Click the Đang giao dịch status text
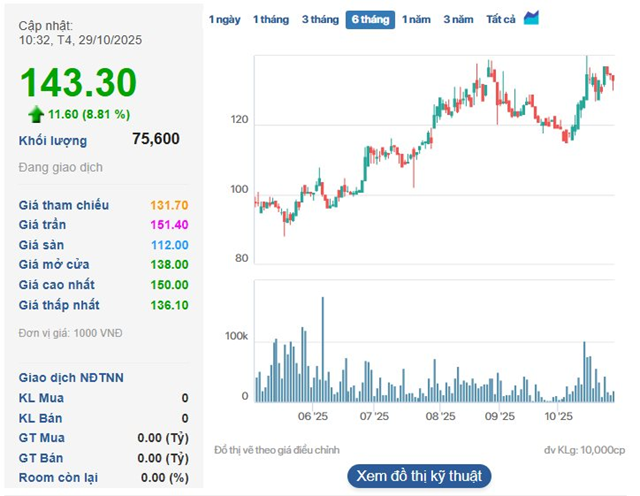Screen dimensions: 640x496 [x=60, y=168]
